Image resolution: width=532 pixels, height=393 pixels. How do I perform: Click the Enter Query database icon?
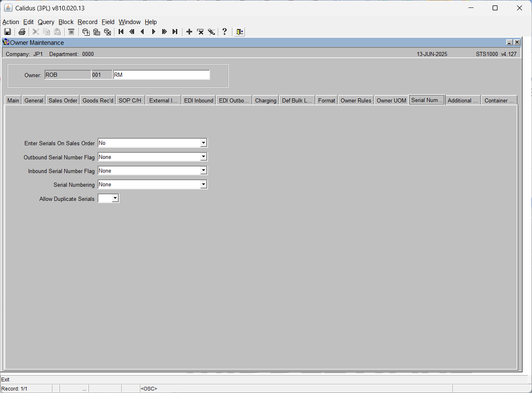coord(86,32)
